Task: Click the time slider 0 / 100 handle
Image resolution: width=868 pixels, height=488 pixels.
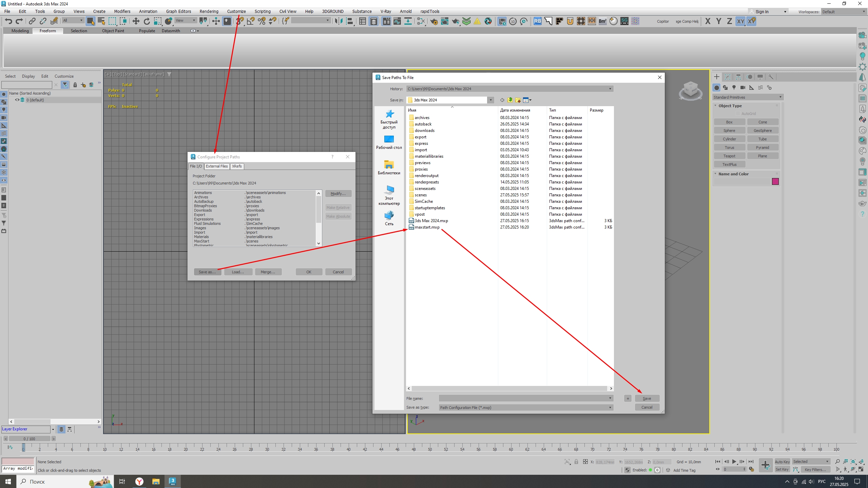Action: pyautogui.click(x=29, y=438)
